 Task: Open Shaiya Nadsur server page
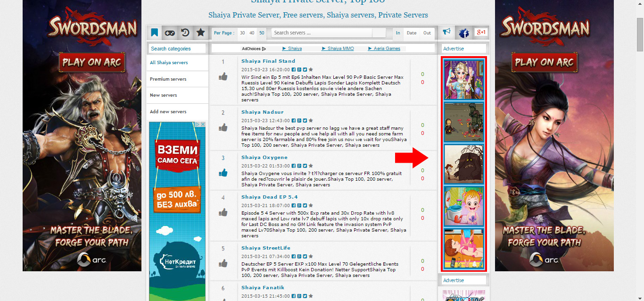coord(263,112)
